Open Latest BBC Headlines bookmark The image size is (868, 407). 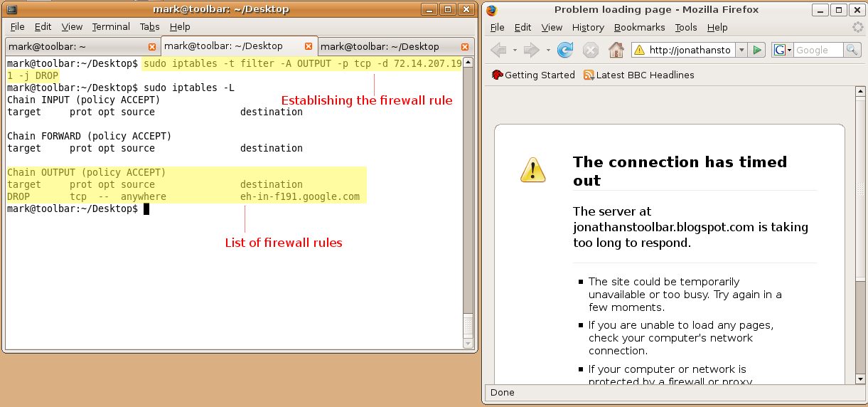(x=639, y=75)
